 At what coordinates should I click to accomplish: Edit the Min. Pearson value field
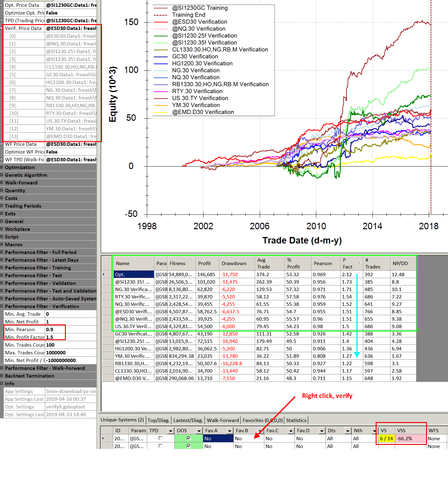coord(55,329)
